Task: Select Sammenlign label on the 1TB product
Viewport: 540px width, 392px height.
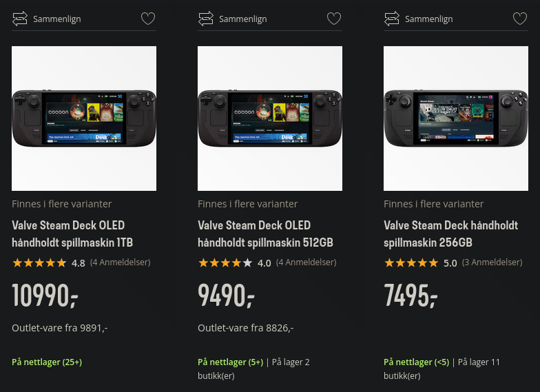Action: pos(56,19)
